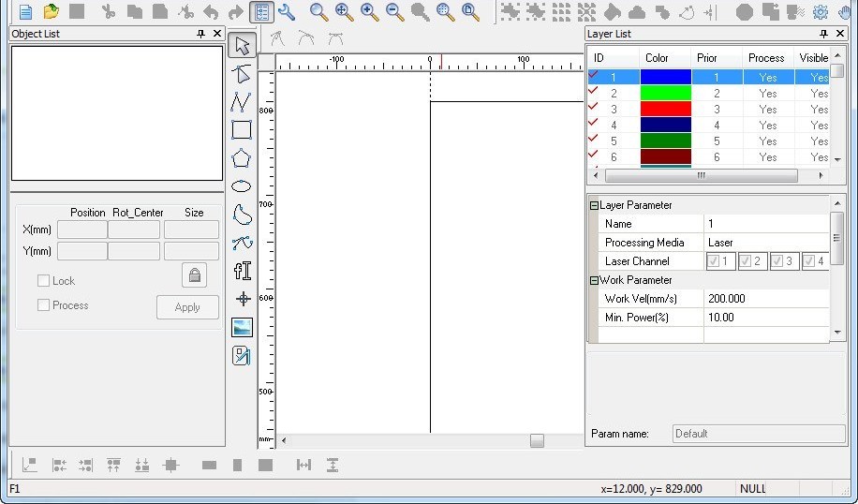
Task: Click the Apply button
Action: coord(187,307)
